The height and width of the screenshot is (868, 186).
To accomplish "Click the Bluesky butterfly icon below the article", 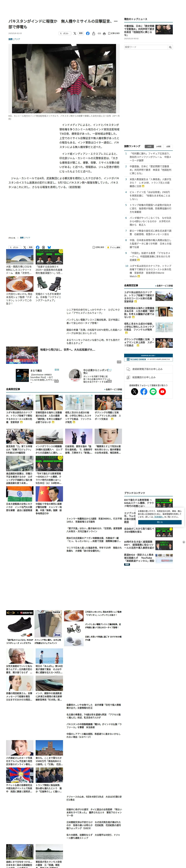I will 49,247.
